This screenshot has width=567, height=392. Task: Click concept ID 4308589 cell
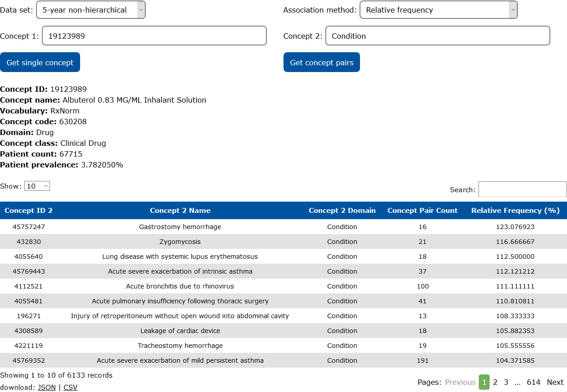(x=29, y=331)
